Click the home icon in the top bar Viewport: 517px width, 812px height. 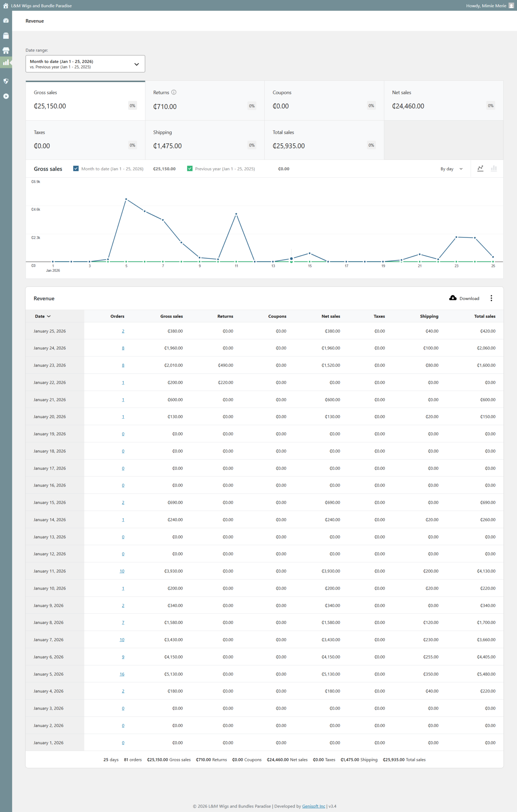pos(6,5)
